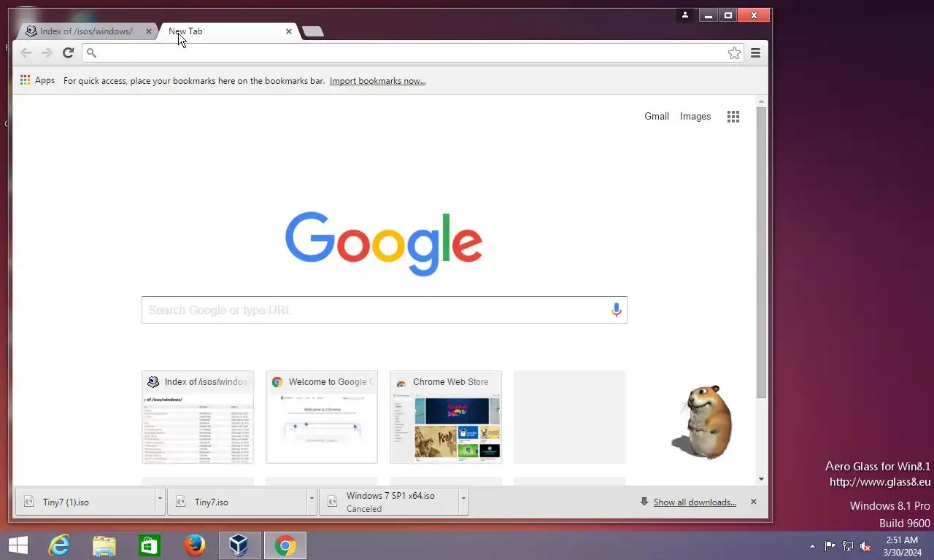Click the Chrome profile person icon
The height and width of the screenshot is (560, 934).
(x=684, y=15)
